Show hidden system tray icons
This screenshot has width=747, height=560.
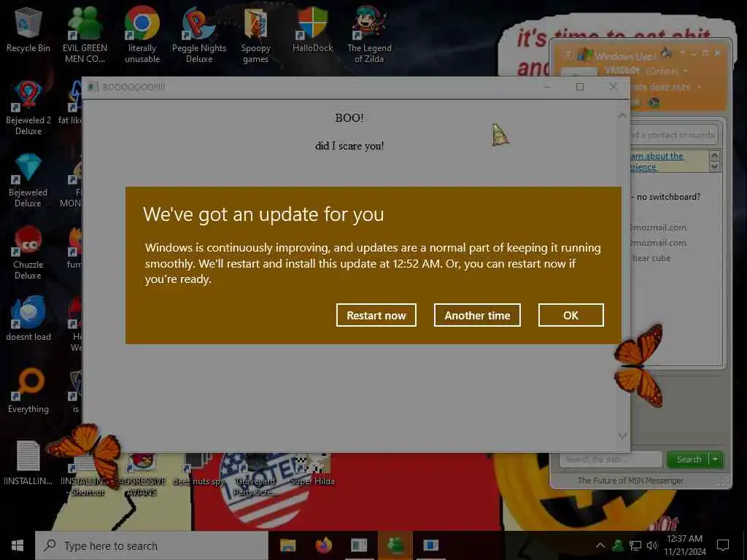coord(600,545)
